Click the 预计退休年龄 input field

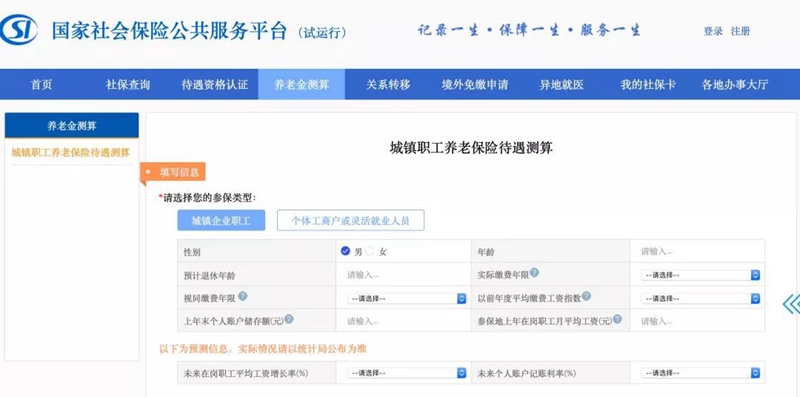pyautogui.click(x=403, y=275)
